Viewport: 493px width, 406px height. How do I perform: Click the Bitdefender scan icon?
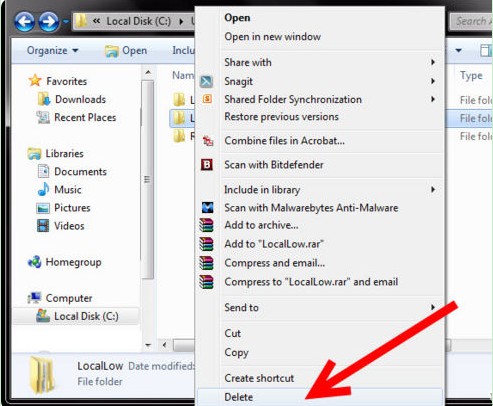tap(207, 164)
